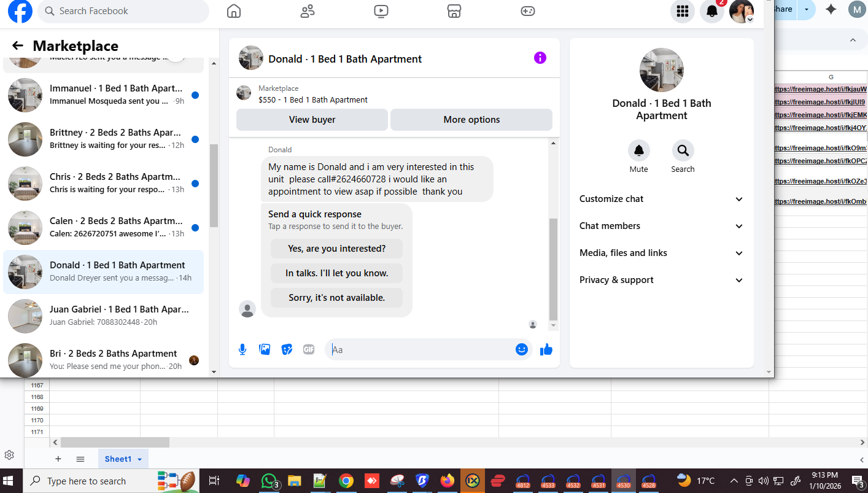Open the notifications bell

coord(712,11)
